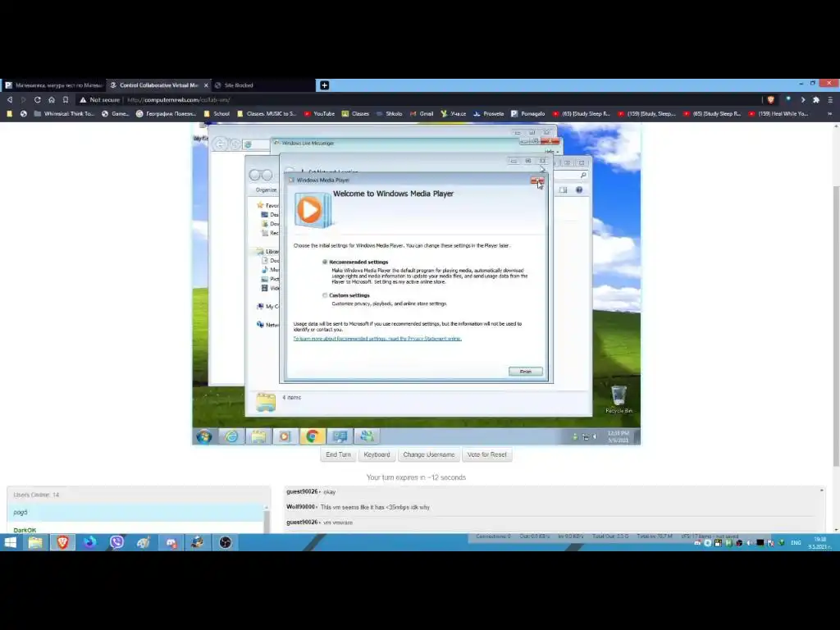
Task: Click the Vote for Reset button
Action: pyautogui.click(x=486, y=454)
